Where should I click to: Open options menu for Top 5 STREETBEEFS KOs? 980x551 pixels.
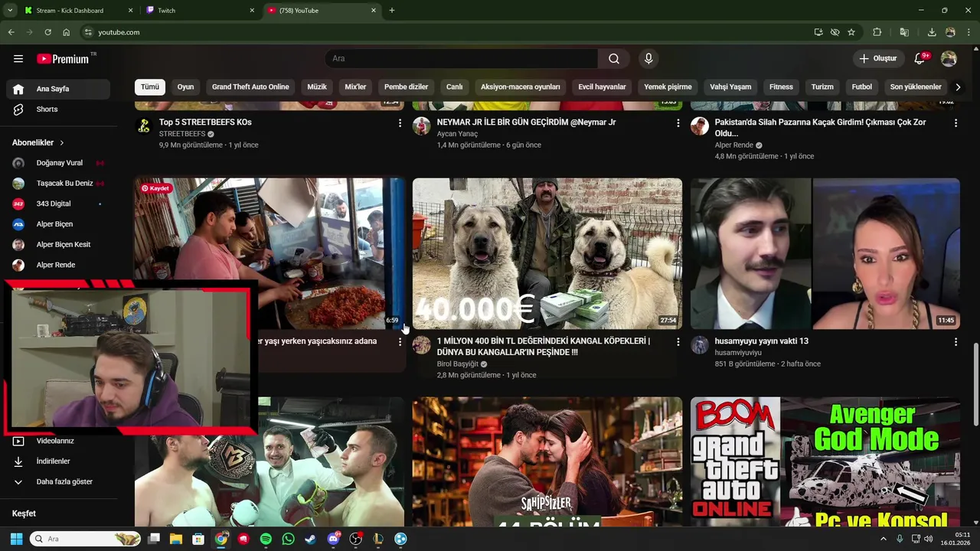400,122
